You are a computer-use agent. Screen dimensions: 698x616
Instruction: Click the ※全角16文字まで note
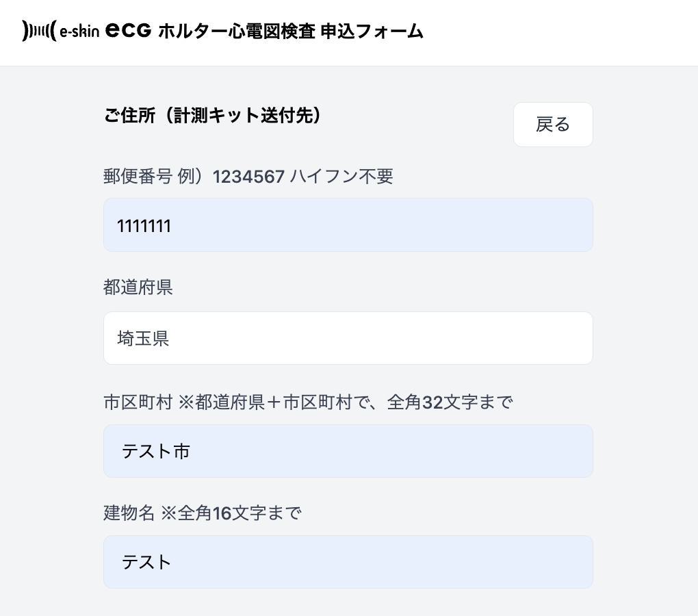[231, 513]
